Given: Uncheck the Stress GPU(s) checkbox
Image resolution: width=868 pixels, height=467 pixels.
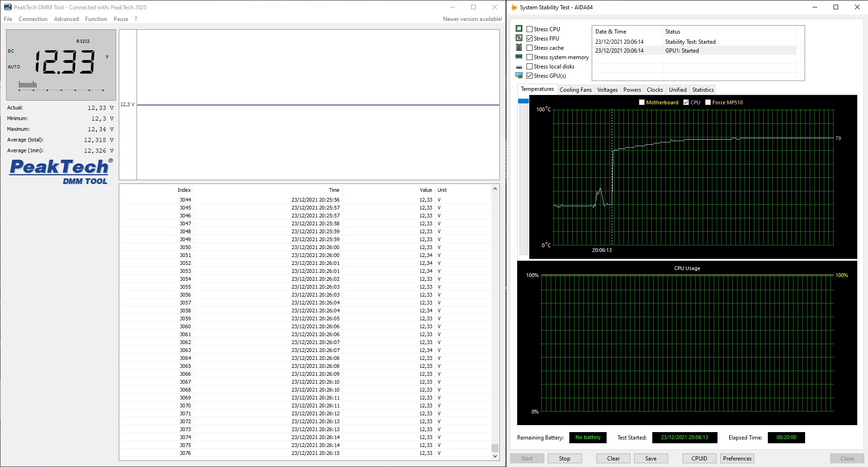Looking at the screenshot, I should click(x=530, y=75).
